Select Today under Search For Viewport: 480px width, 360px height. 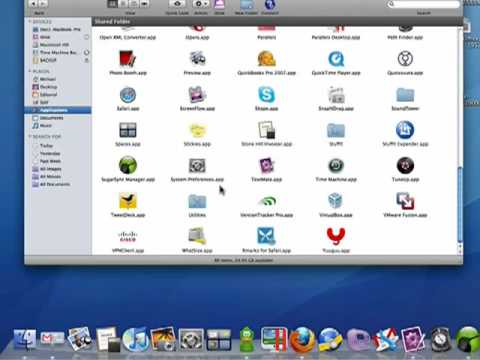click(x=57, y=146)
